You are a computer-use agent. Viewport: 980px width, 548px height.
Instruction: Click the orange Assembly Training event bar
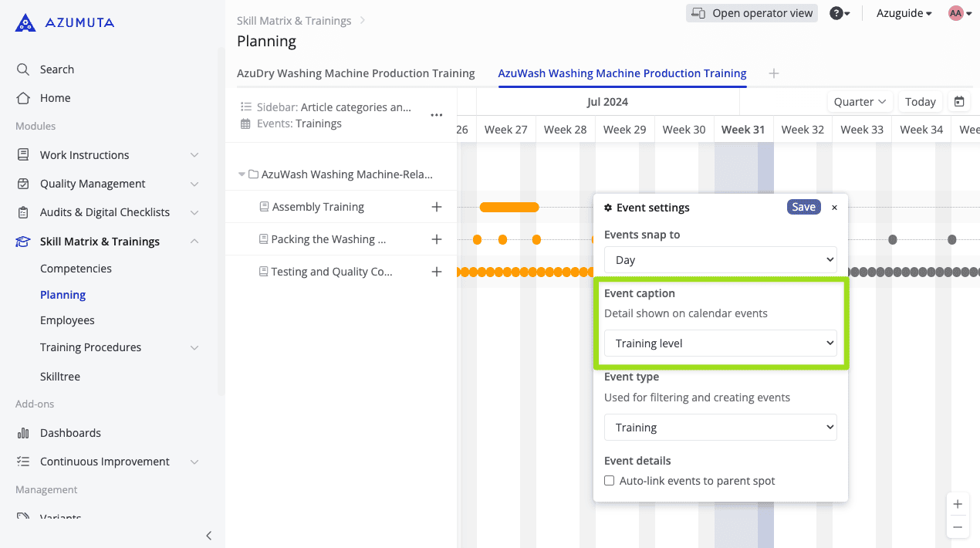pos(509,207)
